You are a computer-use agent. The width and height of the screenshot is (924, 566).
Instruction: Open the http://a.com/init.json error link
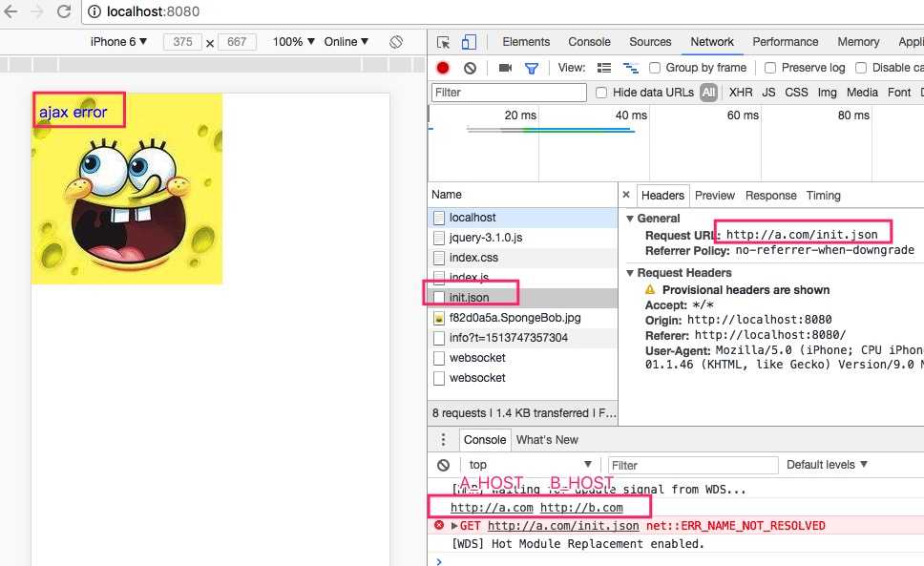563,525
